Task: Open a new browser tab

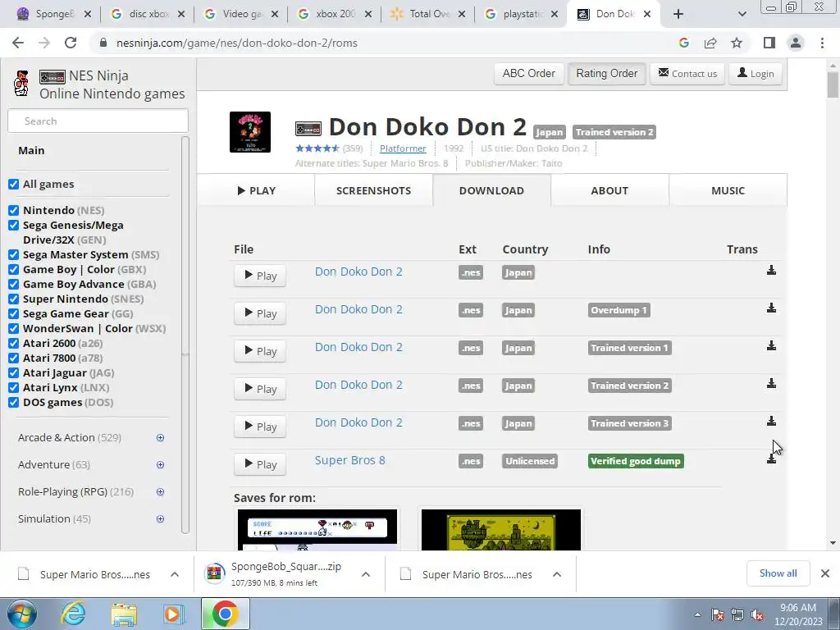Action: point(678,15)
